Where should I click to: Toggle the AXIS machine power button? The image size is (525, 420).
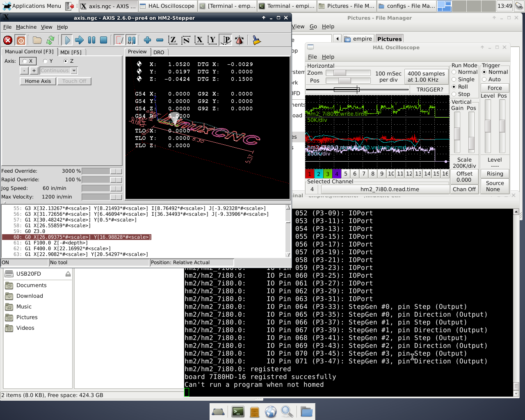point(21,40)
